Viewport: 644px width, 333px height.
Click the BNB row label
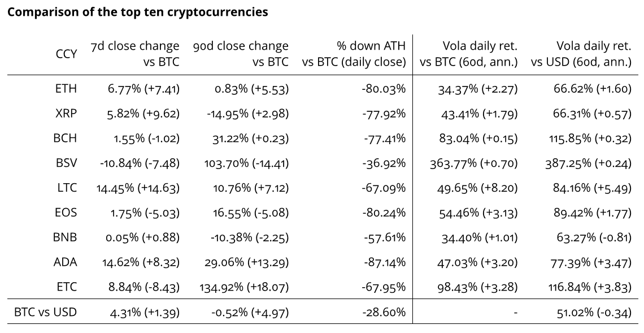point(66,237)
